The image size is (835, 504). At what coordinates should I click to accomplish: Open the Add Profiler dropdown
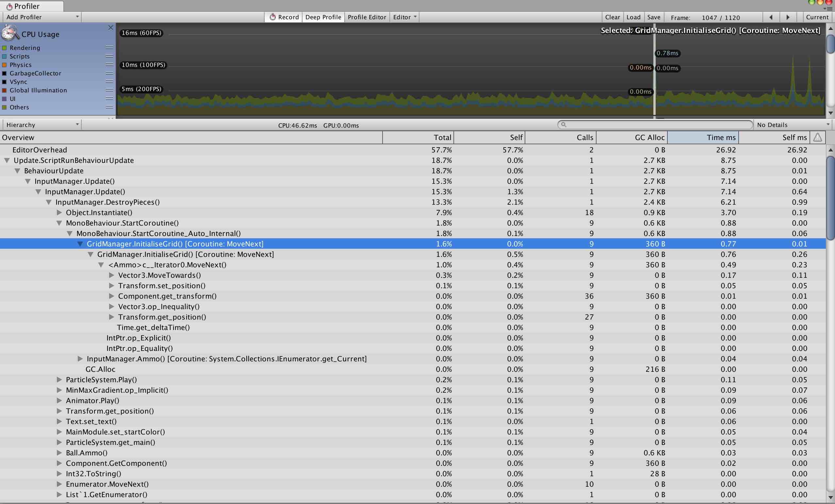[x=42, y=17]
